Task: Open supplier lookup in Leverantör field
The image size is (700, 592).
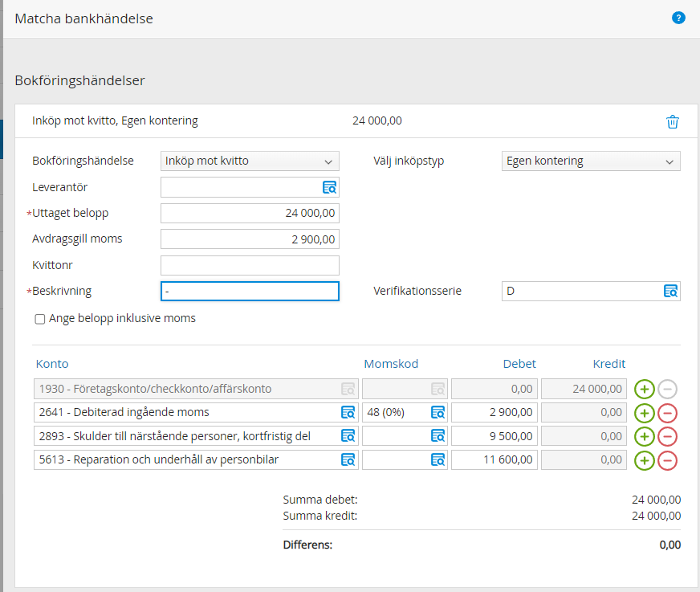Action: click(x=329, y=187)
